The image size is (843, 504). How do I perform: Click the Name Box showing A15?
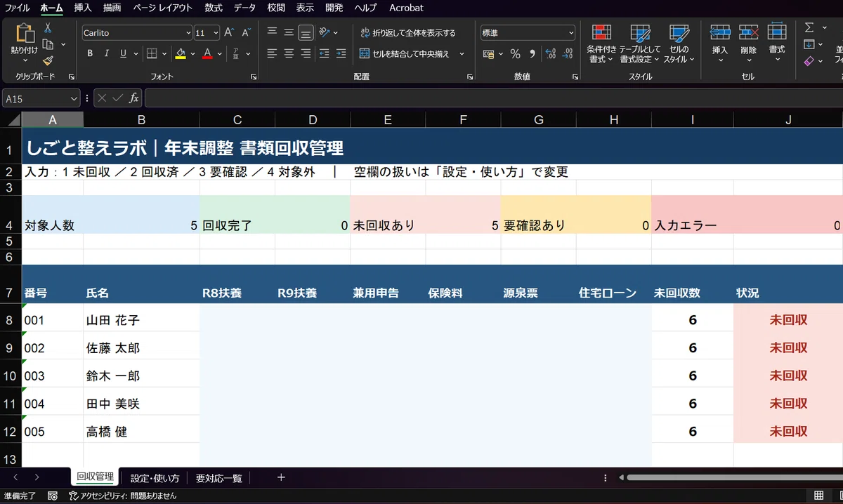[35, 99]
